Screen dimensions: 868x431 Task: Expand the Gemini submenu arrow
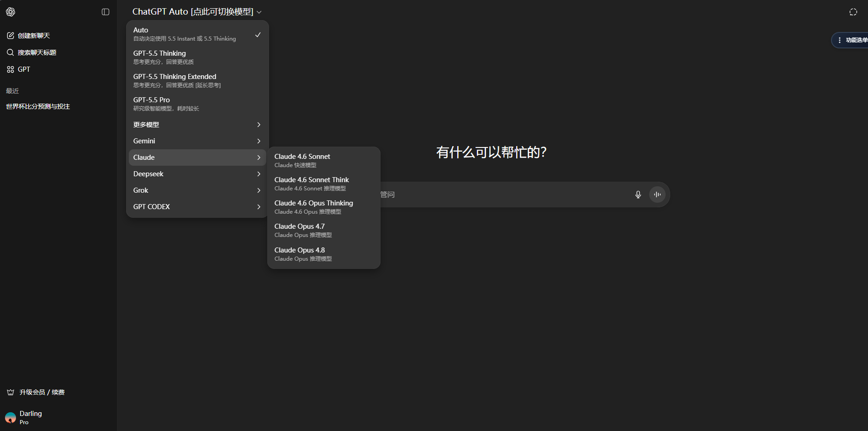[259, 141]
